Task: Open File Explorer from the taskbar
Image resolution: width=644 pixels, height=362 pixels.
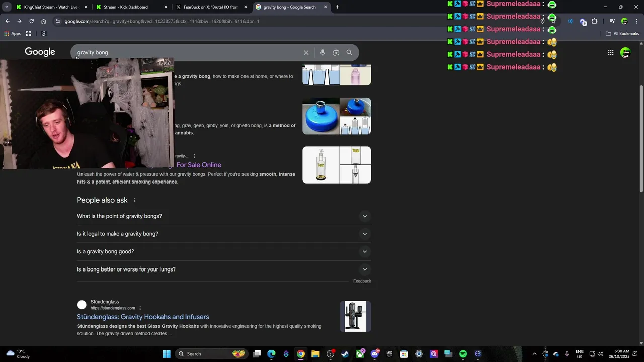Action: tap(315, 354)
